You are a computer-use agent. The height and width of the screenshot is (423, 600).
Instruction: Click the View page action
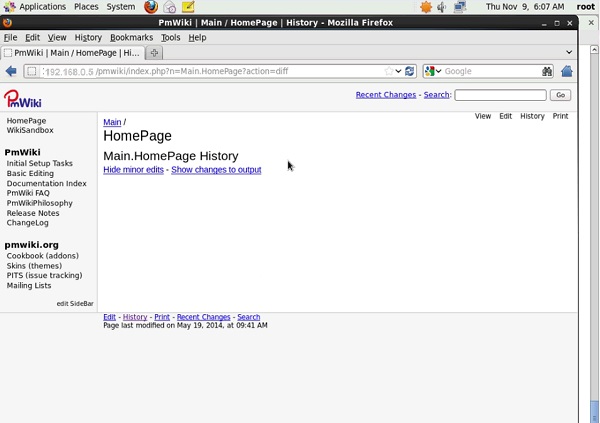[483, 116]
